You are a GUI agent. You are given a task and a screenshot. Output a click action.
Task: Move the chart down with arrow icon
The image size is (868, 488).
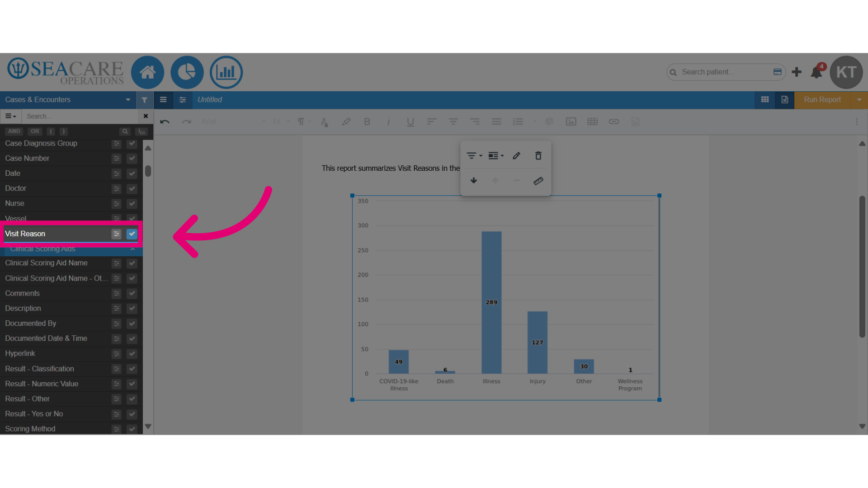[474, 181]
